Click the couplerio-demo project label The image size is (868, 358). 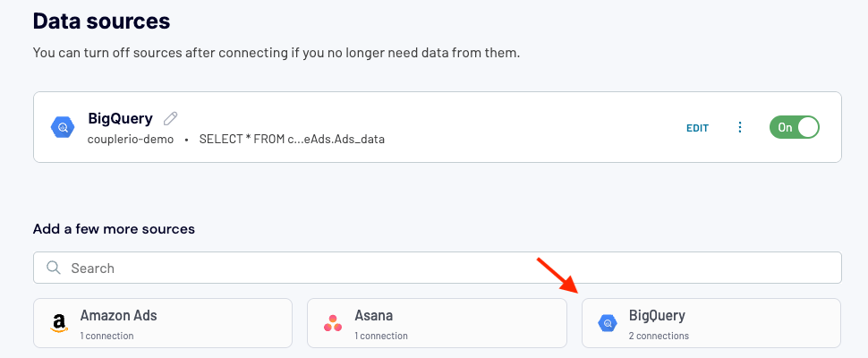pyautogui.click(x=131, y=140)
